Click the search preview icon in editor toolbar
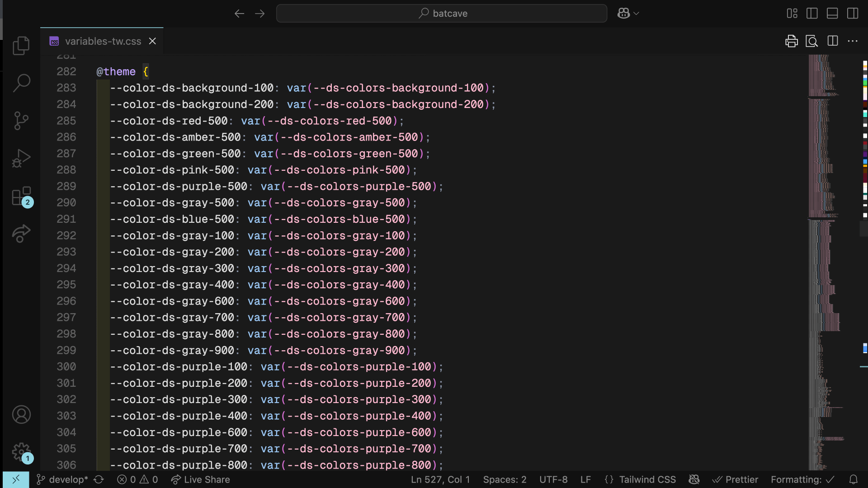868x488 pixels. point(812,41)
